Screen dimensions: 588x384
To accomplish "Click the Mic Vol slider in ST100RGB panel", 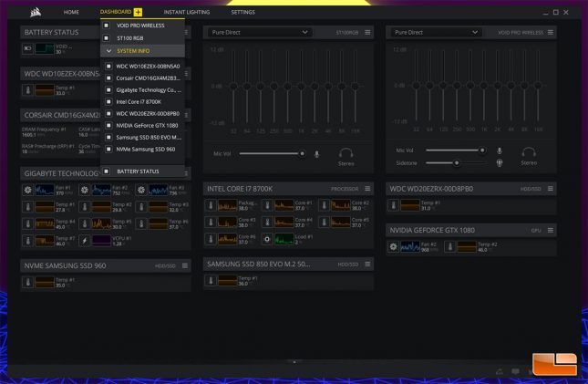I will [272, 153].
